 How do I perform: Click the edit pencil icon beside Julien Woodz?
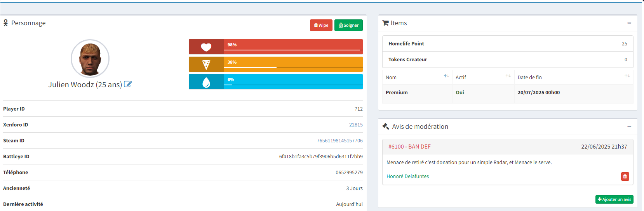click(128, 84)
